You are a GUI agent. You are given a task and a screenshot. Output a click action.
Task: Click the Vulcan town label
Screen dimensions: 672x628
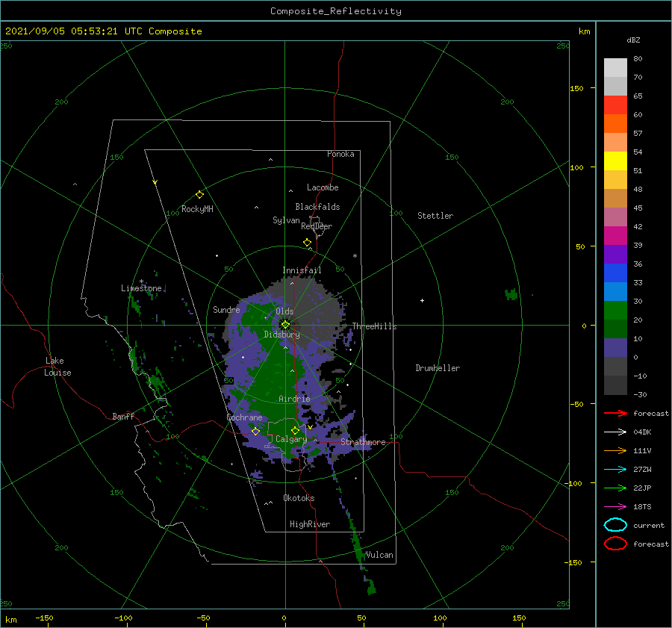click(x=380, y=555)
